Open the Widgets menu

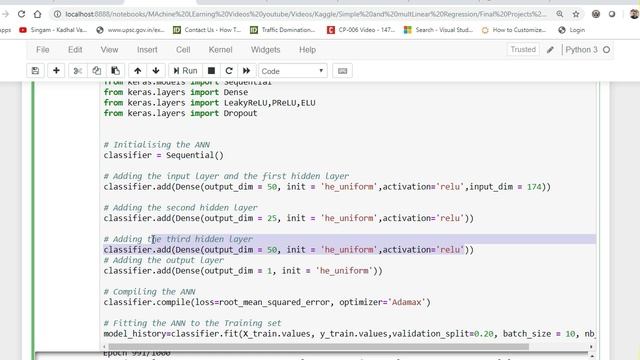point(265,50)
